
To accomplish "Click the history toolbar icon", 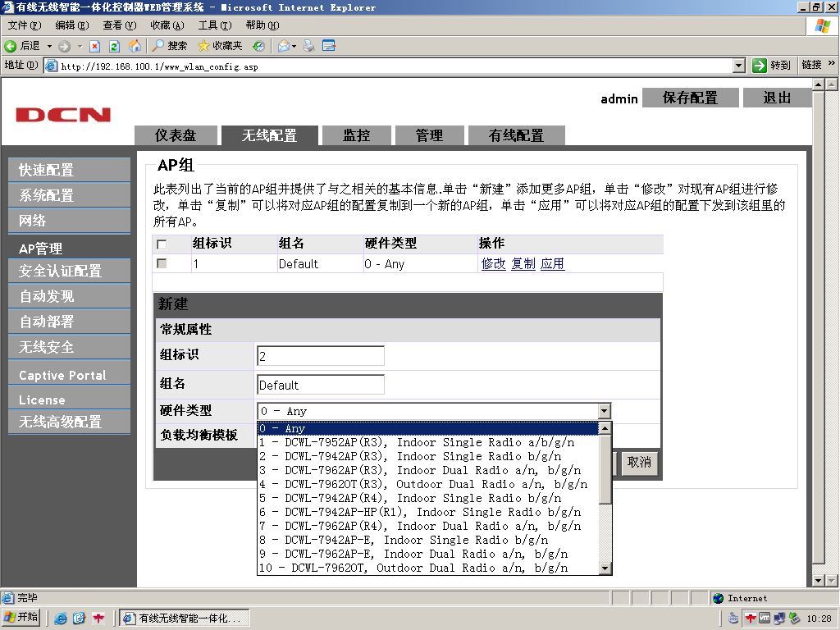I will tap(258, 46).
